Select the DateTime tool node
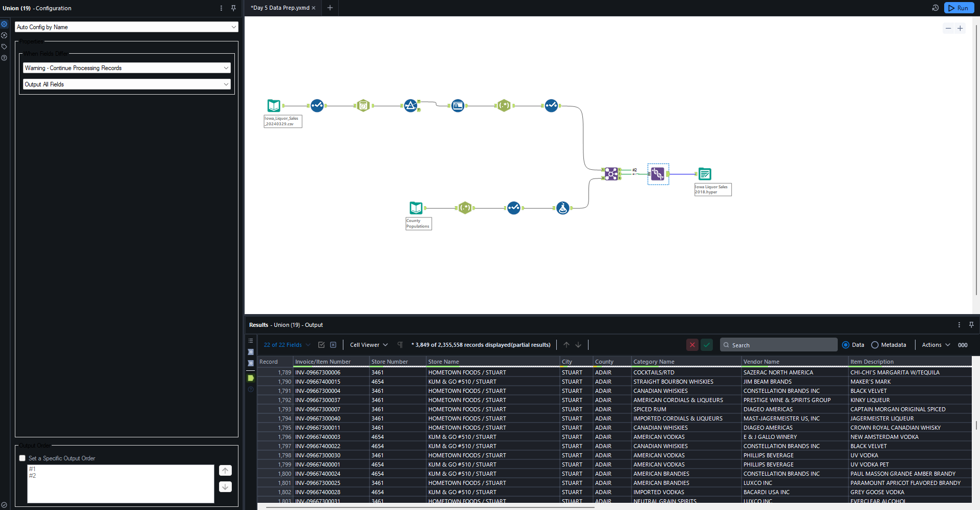 [x=363, y=106]
